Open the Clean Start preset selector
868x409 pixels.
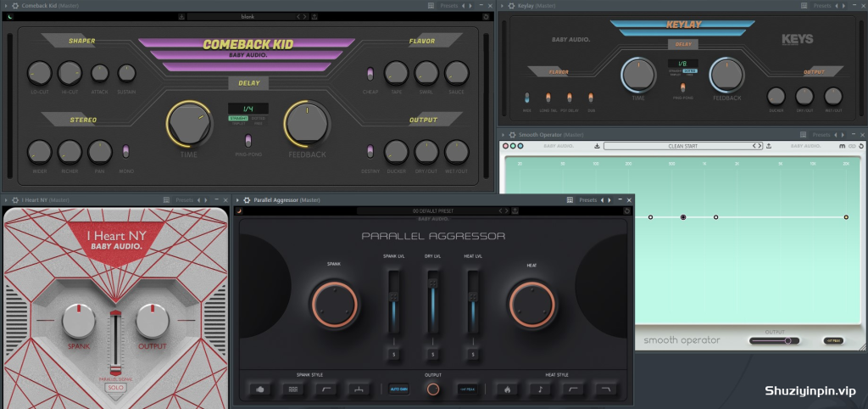point(683,146)
